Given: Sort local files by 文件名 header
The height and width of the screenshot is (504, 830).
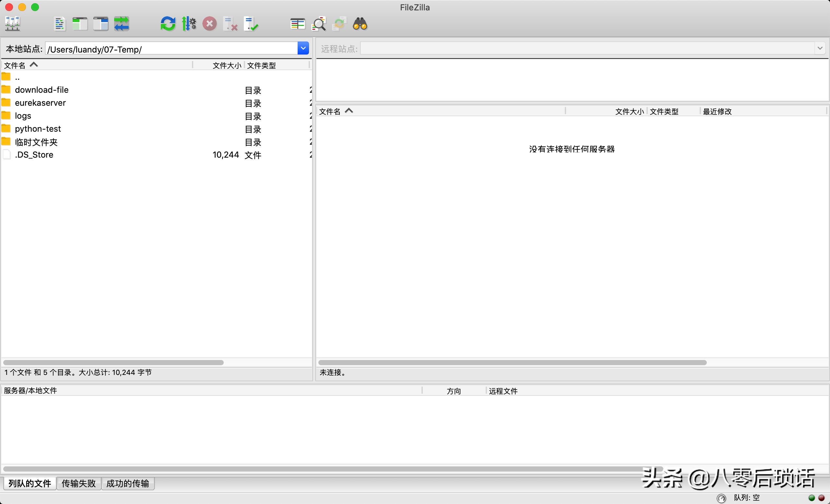Looking at the screenshot, I should tap(15, 65).
